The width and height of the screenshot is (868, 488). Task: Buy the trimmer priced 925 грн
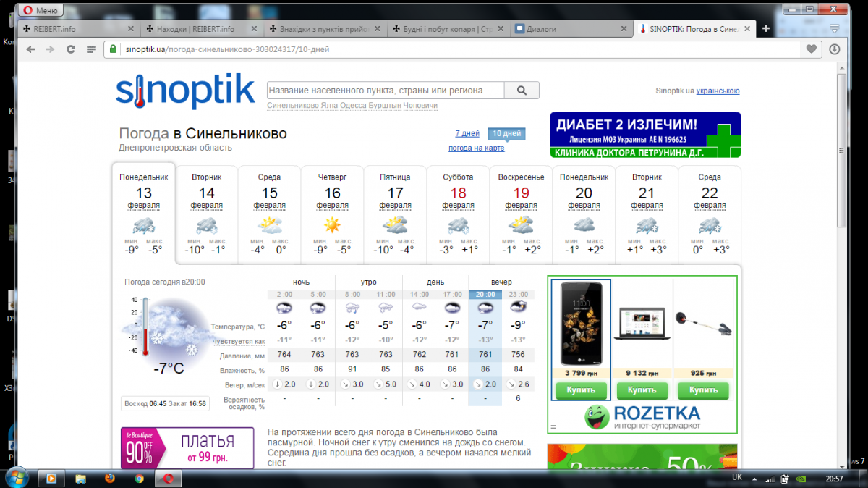702,390
